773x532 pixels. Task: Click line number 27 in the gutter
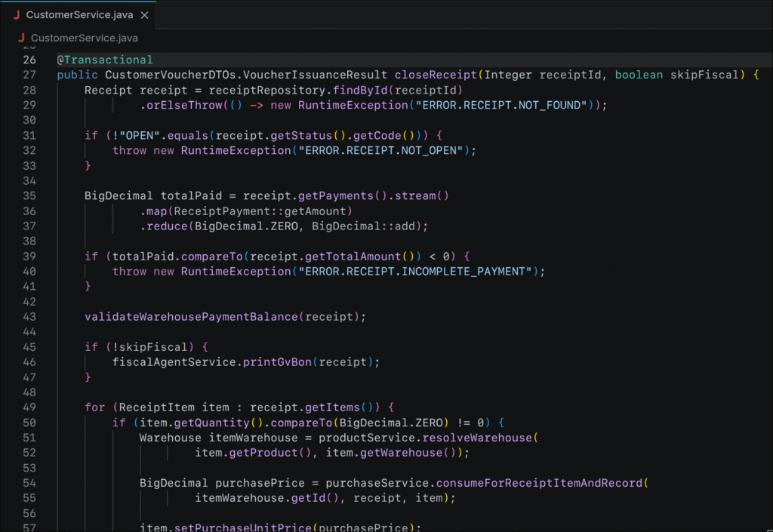coord(29,75)
